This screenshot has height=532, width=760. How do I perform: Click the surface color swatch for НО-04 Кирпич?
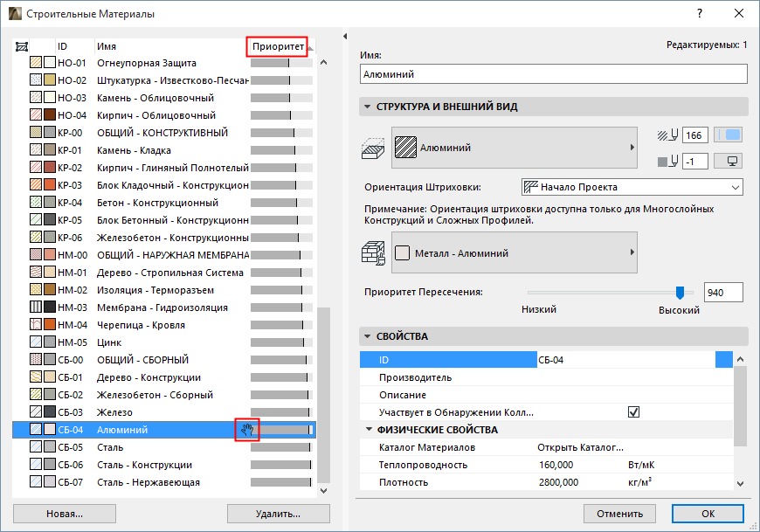50,114
